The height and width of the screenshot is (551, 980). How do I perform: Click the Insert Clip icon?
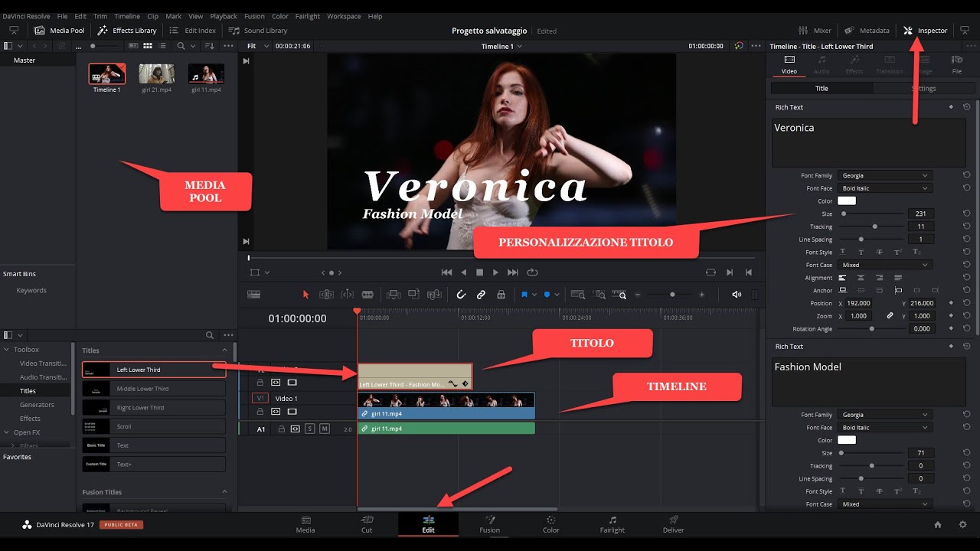394,294
